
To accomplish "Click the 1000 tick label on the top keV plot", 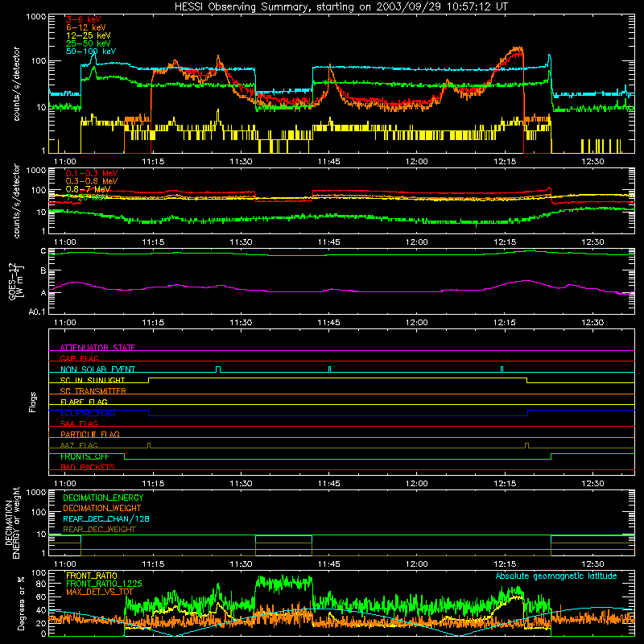I will [x=36, y=17].
